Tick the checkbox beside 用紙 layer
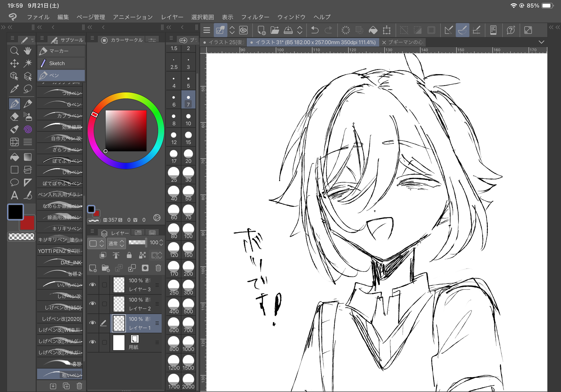The height and width of the screenshot is (392, 561). click(x=104, y=342)
